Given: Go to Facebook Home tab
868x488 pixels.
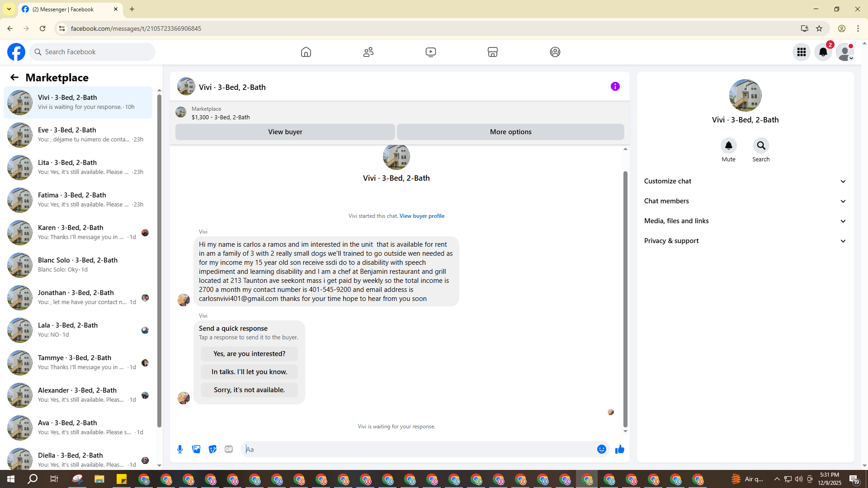Looking at the screenshot, I should (306, 52).
